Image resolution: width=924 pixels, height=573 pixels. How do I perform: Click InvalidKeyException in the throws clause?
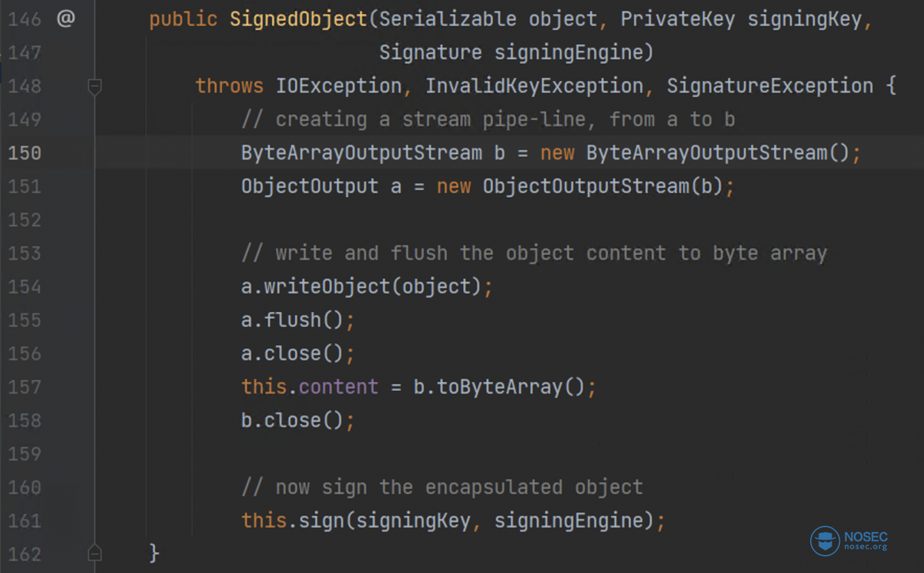pyautogui.click(x=535, y=86)
